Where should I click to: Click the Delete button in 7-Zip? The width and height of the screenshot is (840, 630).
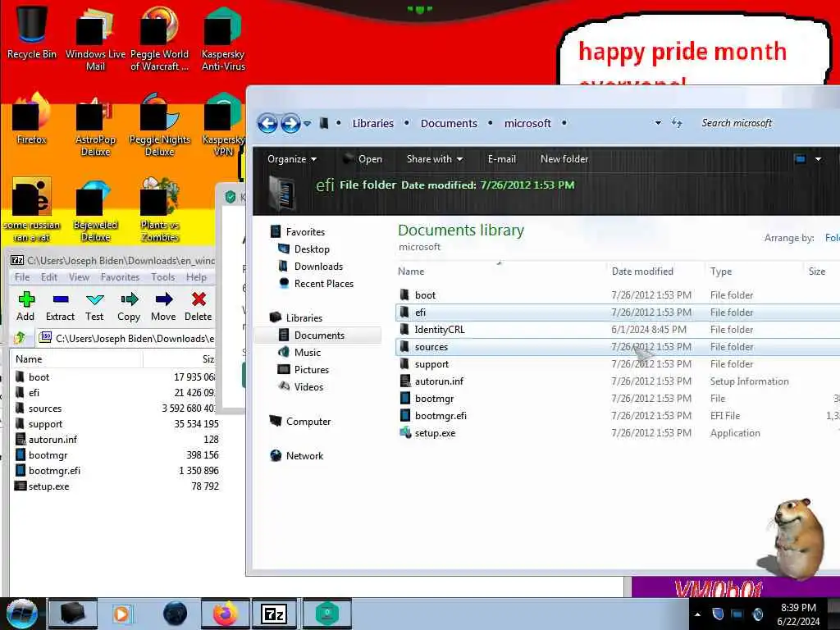tap(199, 307)
